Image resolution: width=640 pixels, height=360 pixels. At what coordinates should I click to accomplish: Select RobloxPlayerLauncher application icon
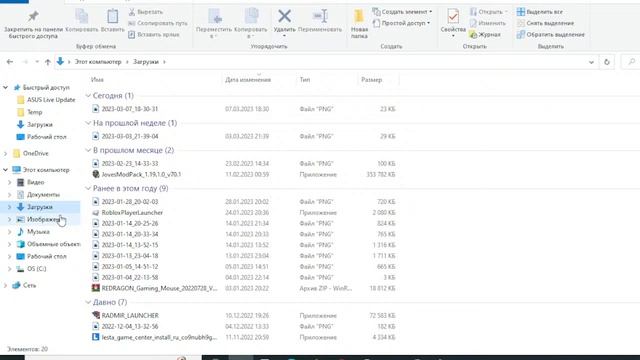click(96, 213)
